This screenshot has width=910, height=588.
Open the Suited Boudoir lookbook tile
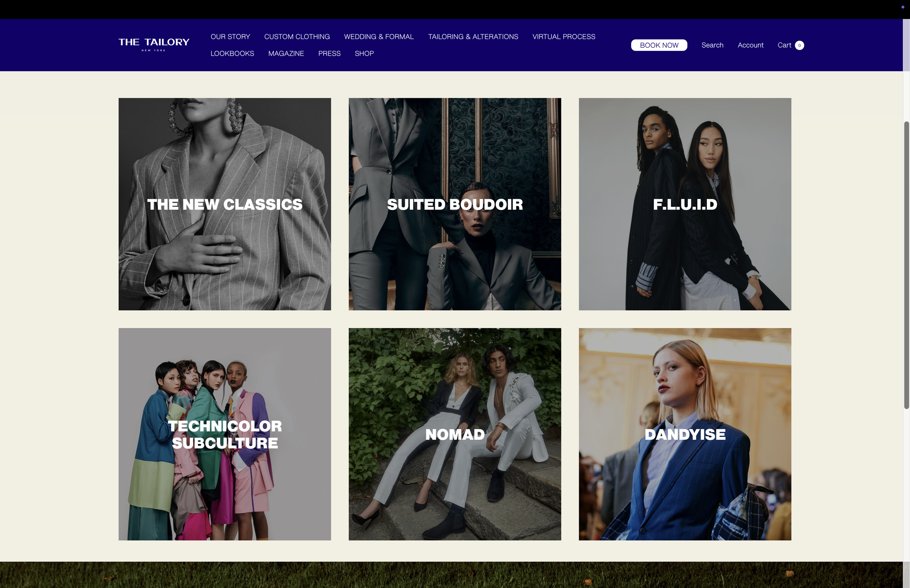[x=455, y=204]
